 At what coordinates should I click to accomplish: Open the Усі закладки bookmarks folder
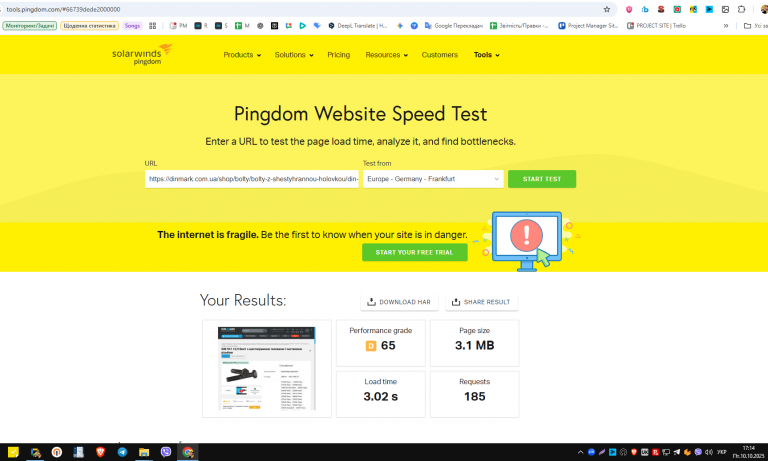pyautogui.click(x=755, y=25)
